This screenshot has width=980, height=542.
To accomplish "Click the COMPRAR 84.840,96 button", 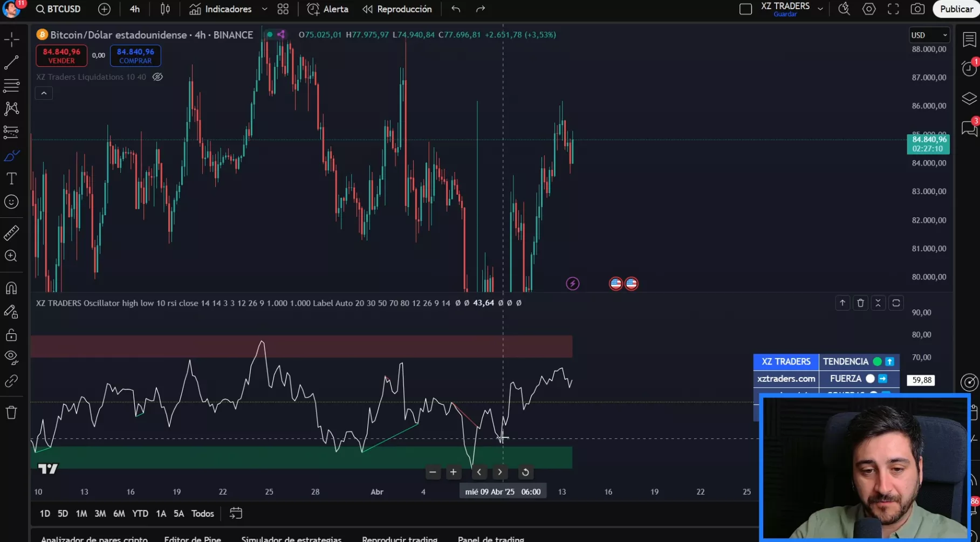I will click(x=135, y=56).
